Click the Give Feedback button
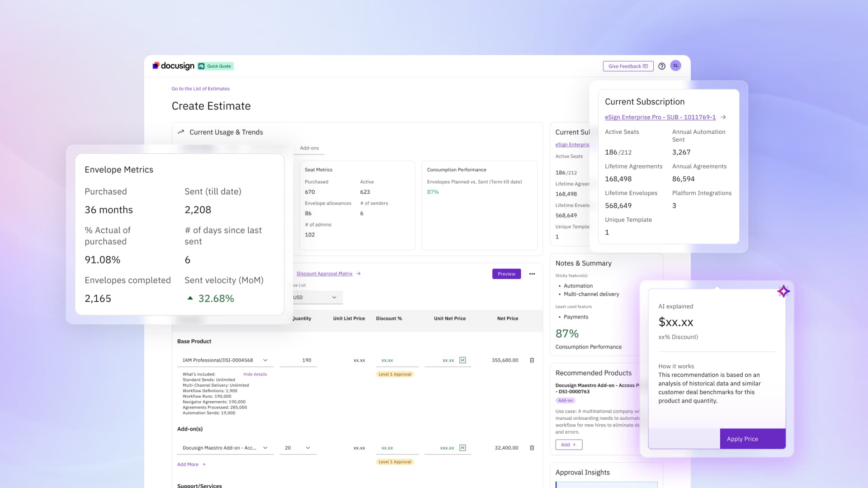The width and height of the screenshot is (868, 488). [628, 66]
